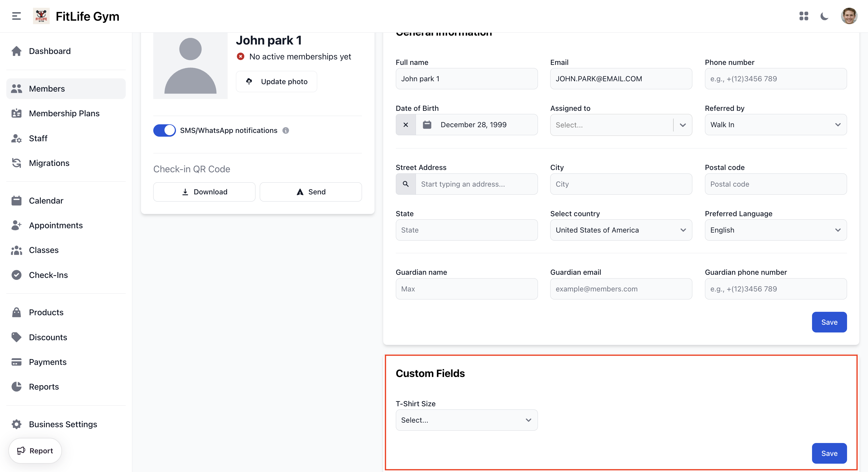Click the info icon beside SMS/WhatsApp notifications
Screen dimensions: 868x472
pyautogui.click(x=285, y=130)
